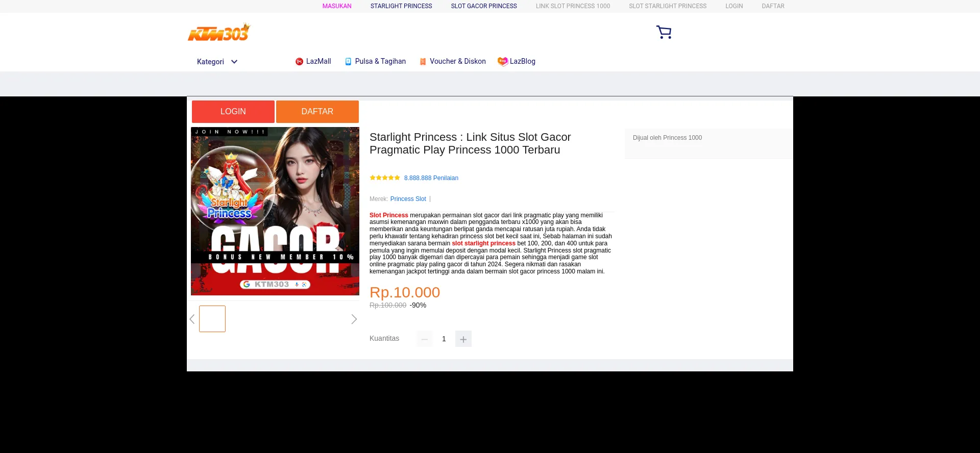Open STARLIGHT PRINCESS top menu item
The height and width of the screenshot is (453, 980).
coord(401,6)
